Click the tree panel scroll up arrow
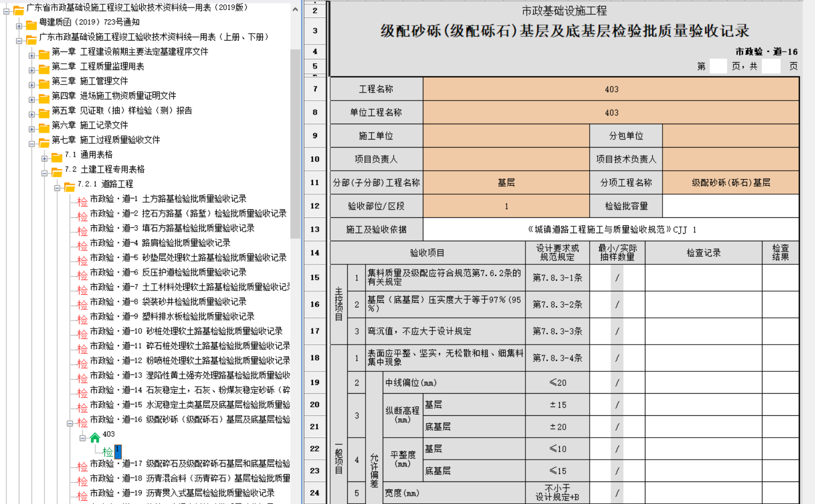 click(295, 9)
